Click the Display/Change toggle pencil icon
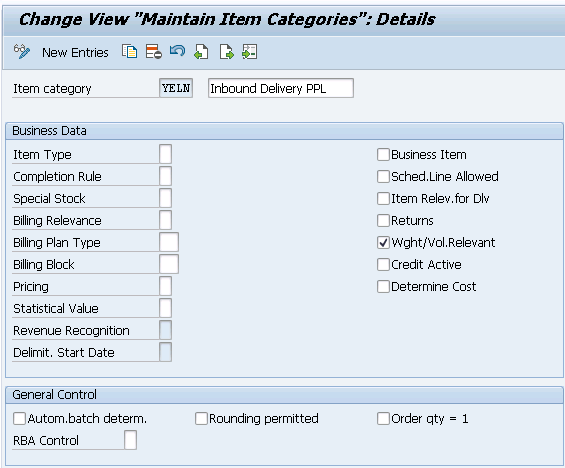 click(x=22, y=52)
